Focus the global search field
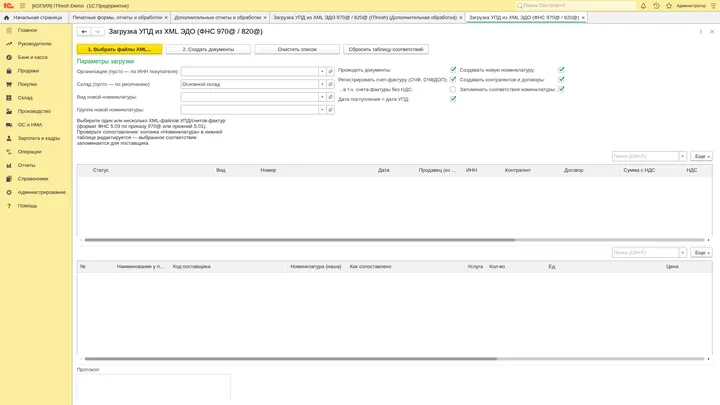The image size is (720, 405). 576,6
